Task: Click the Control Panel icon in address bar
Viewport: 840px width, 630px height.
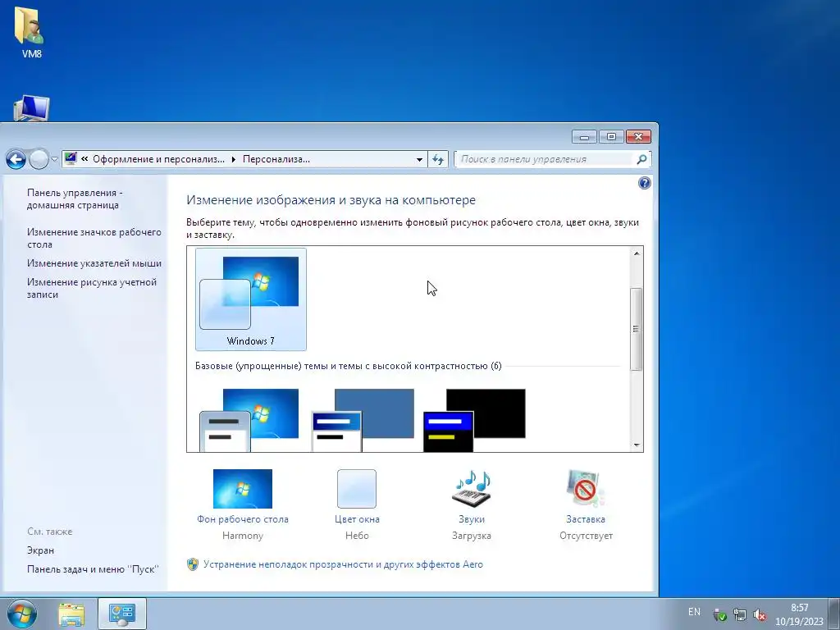Action: tap(71, 158)
